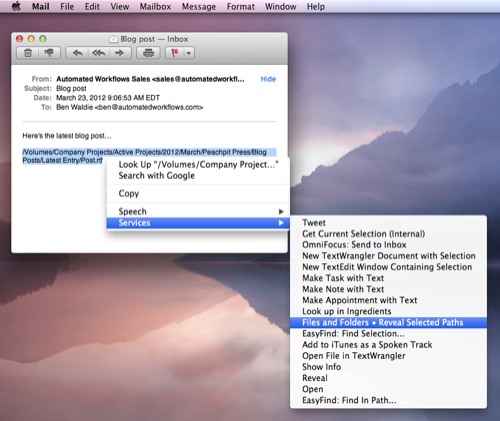This screenshot has height=421, width=500.
Task: Select the Tweet service
Action: (314, 223)
